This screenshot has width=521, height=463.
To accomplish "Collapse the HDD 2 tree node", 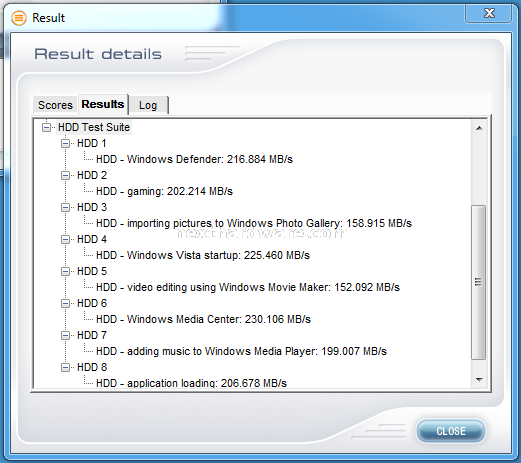I will [65, 175].
